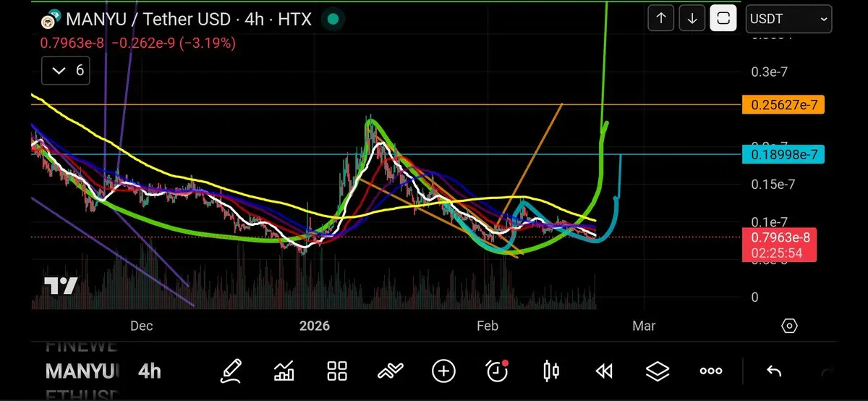Tap the down arrow button
The image size is (868, 401).
[x=692, y=19]
